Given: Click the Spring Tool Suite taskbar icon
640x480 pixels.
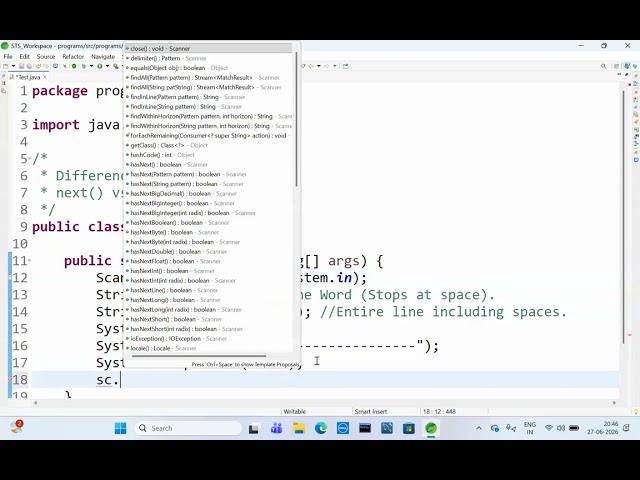Looking at the screenshot, I should tap(431, 428).
